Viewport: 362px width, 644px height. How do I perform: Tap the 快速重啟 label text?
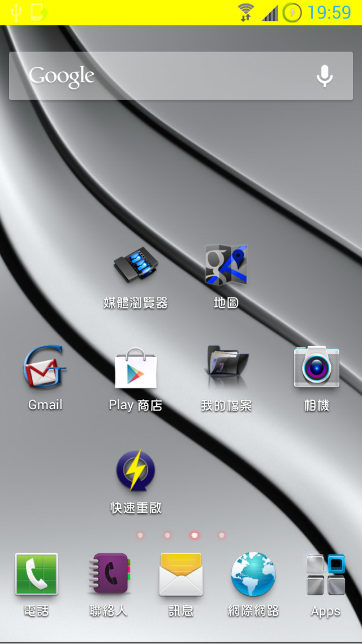(135, 508)
